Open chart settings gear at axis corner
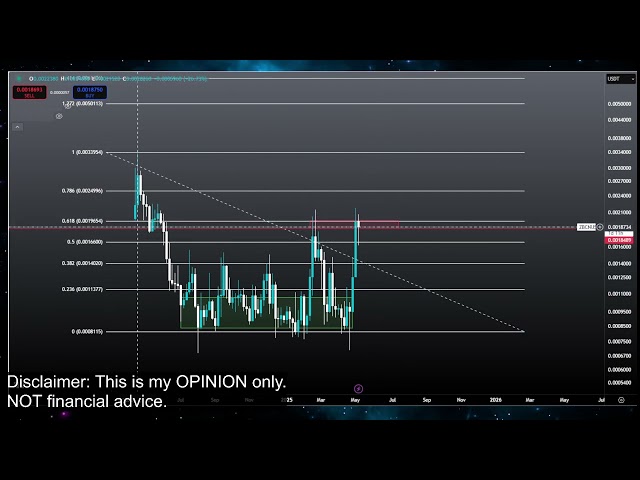 [621, 399]
